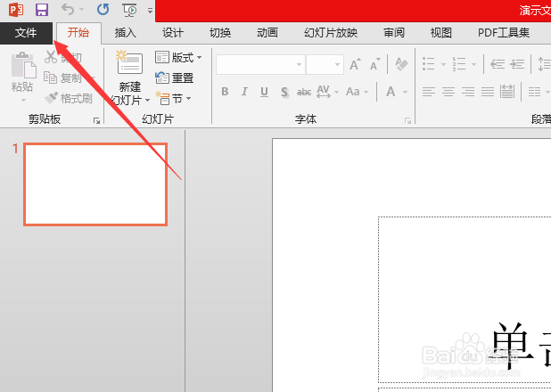The image size is (551, 392).
Task: Open the font color dropdown arrow
Action: (x=405, y=92)
